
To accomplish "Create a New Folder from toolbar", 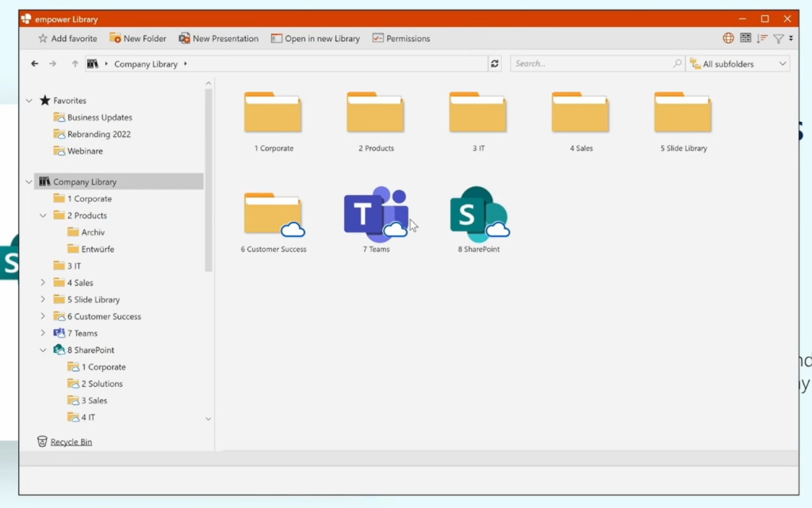I will [x=138, y=38].
